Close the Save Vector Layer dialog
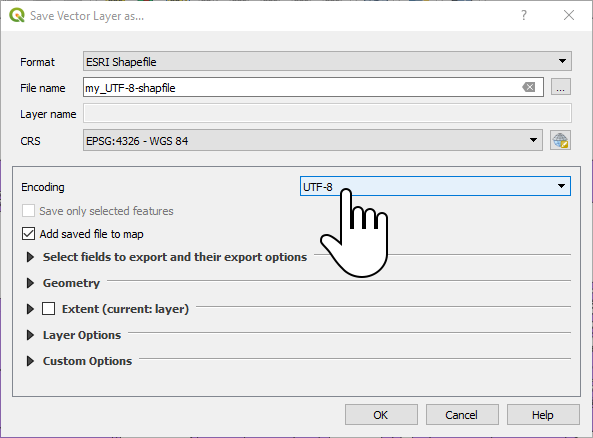This screenshot has height=438, width=593. pyautogui.click(x=569, y=15)
